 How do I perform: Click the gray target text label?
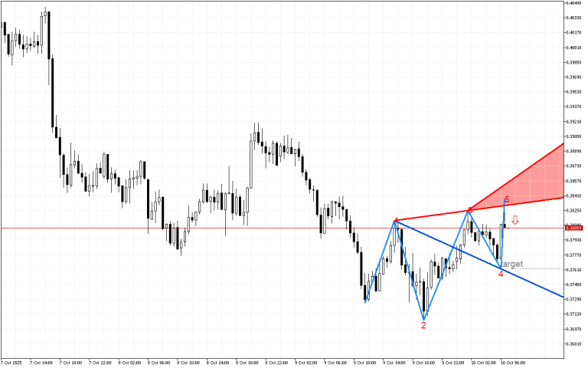(512, 264)
